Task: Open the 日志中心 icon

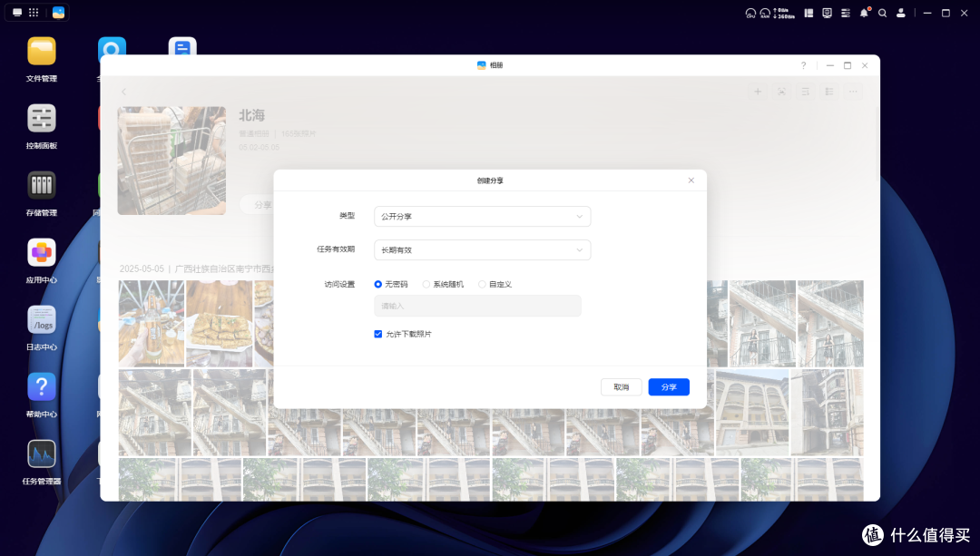Action: click(41, 320)
